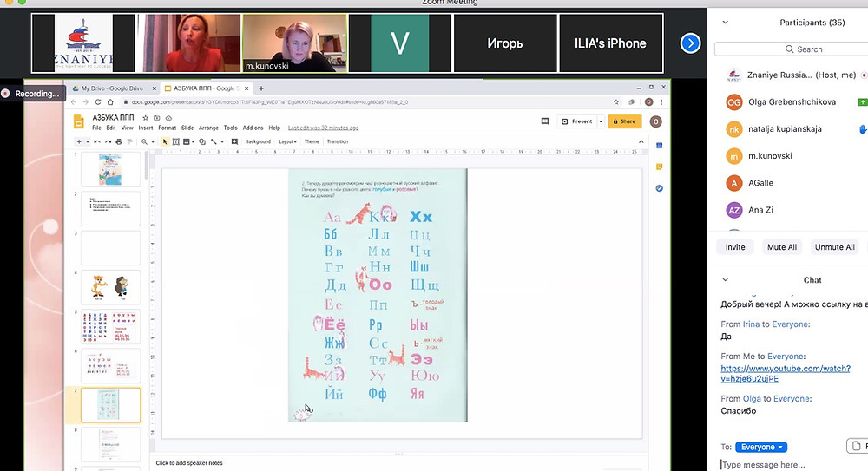The image size is (868, 471).
Task: Open the zoom level dropdown arrow
Action: pos(153,141)
